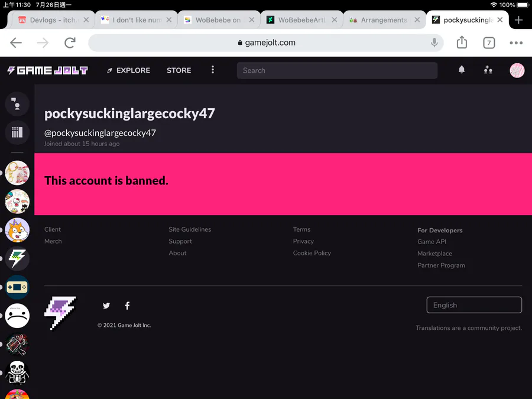
Task: Open the STORE menu item
Action: (x=179, y=70)
